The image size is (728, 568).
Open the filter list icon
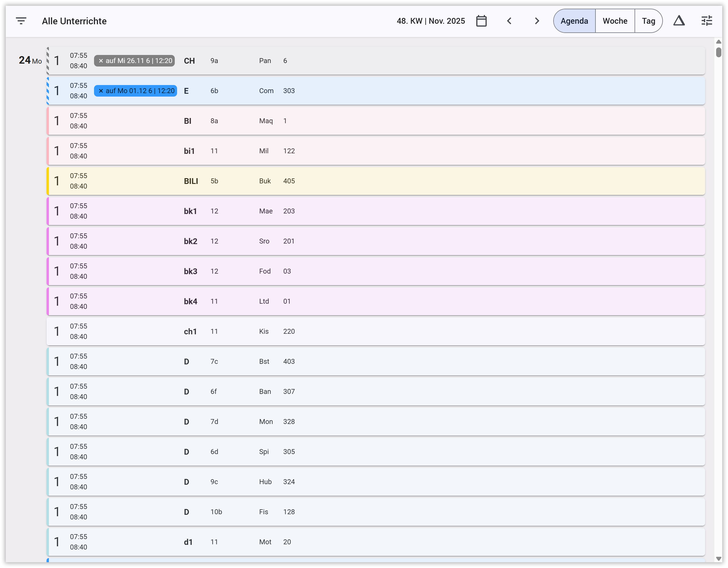pos(21,21)
